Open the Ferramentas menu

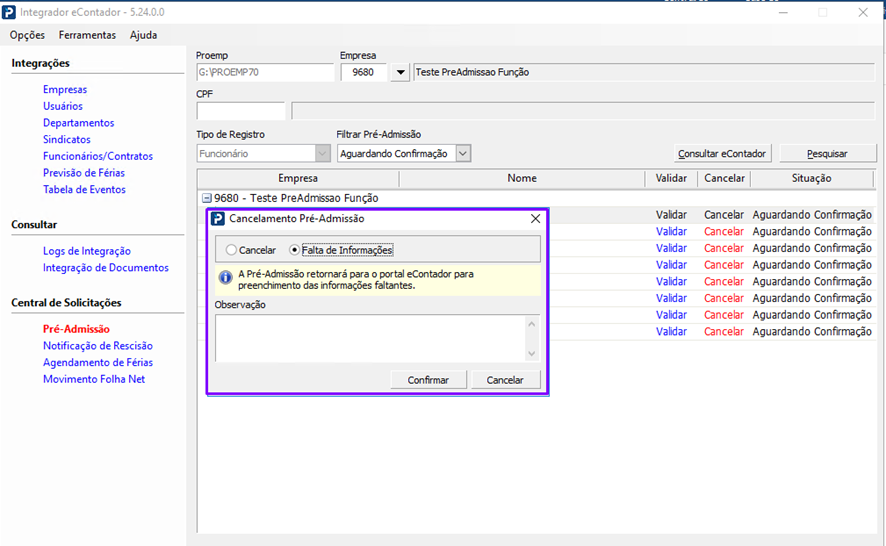coord(87,35)
